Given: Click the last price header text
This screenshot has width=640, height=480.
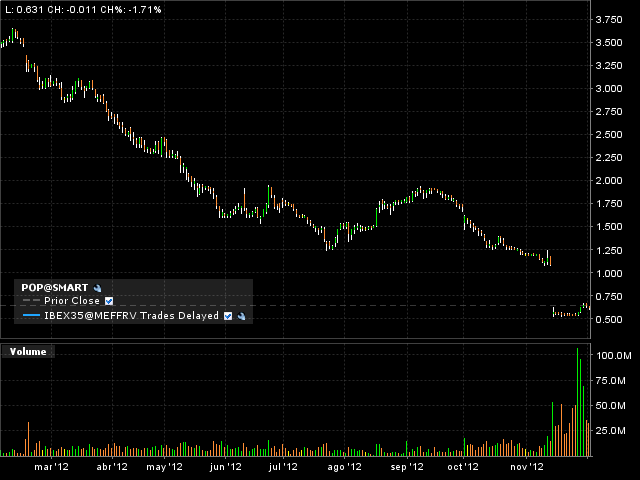Looking at the screenshot, I should [x=77, y=8].
